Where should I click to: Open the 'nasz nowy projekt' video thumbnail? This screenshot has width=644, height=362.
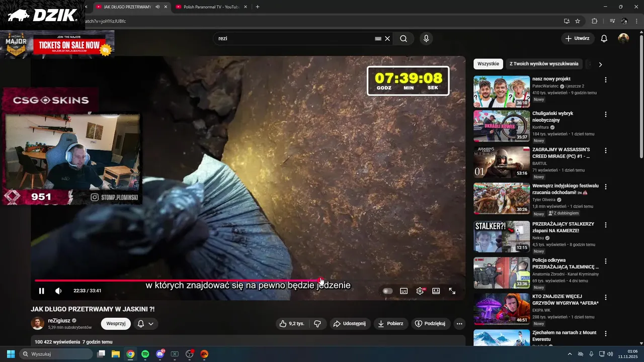pos(502,92)
